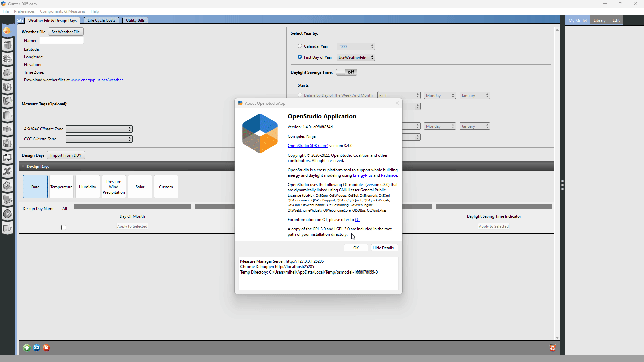Screen dimensions: 644x362
Task: Navigate to Thermal Zones with cubes icon
Action: (x=7, y=143)
